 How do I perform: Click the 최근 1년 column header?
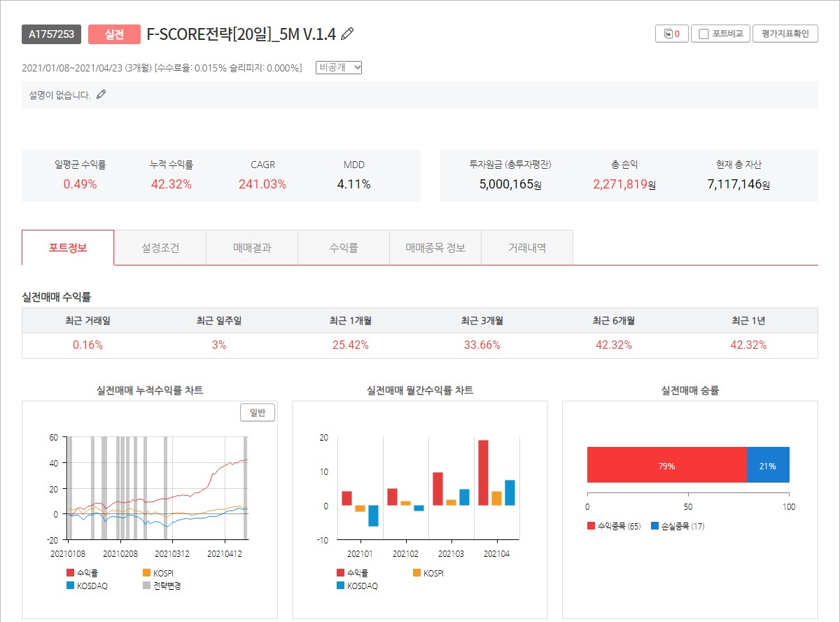click(x=748, y=321)
